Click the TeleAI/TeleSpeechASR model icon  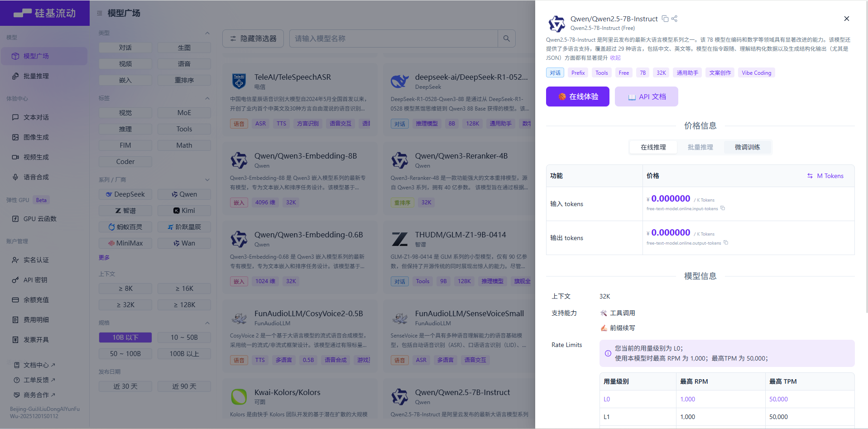click(239, 82)
